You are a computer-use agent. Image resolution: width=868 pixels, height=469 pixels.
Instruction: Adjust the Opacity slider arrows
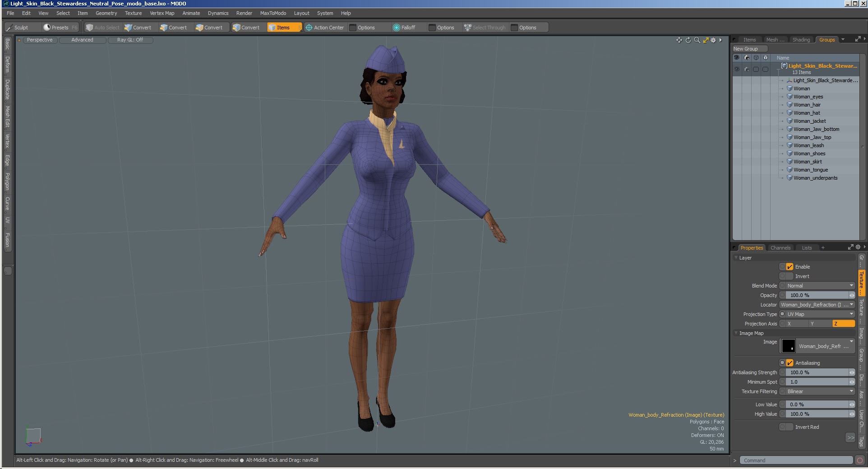tap(852, 295)
